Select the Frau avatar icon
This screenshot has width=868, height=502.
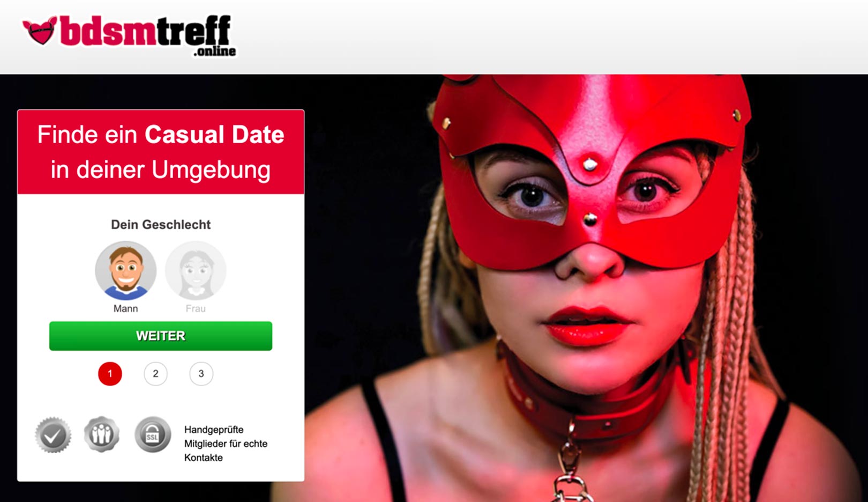coord(196,270)
